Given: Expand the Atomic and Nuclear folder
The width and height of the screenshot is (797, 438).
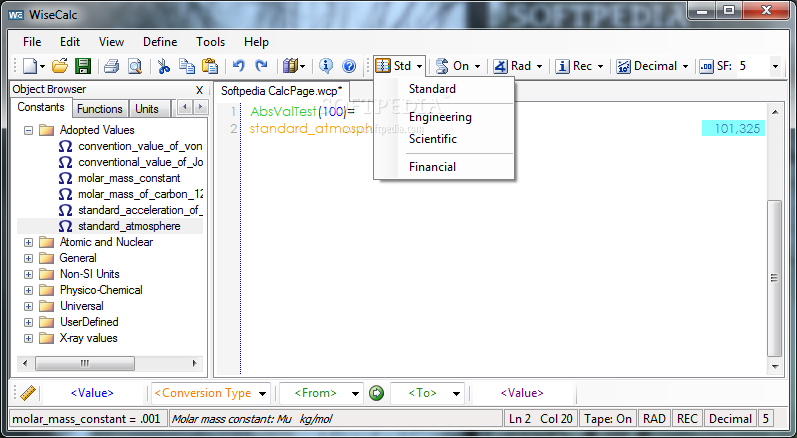Looking at the screenshot, I should (x=28, y=243).
